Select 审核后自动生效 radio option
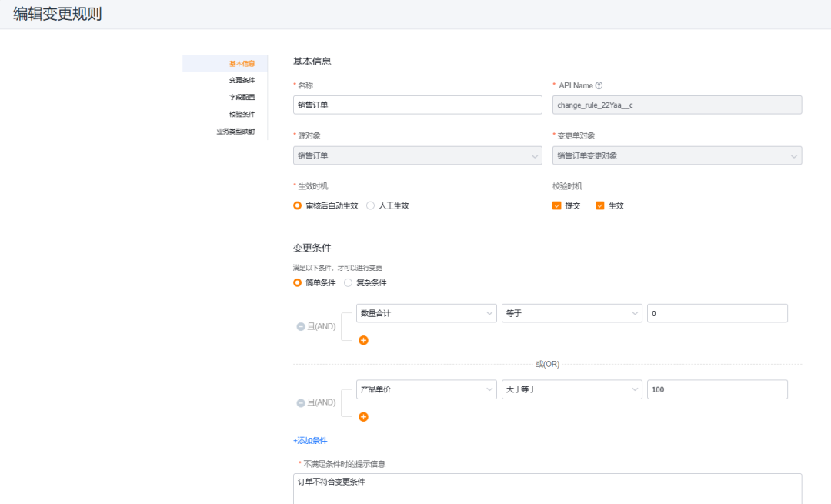Screen dimensions: 831x504 click(298, 205)
